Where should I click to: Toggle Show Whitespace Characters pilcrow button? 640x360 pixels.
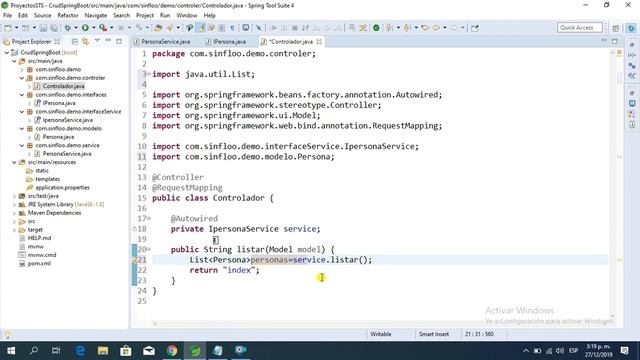[x=232, y=28]
